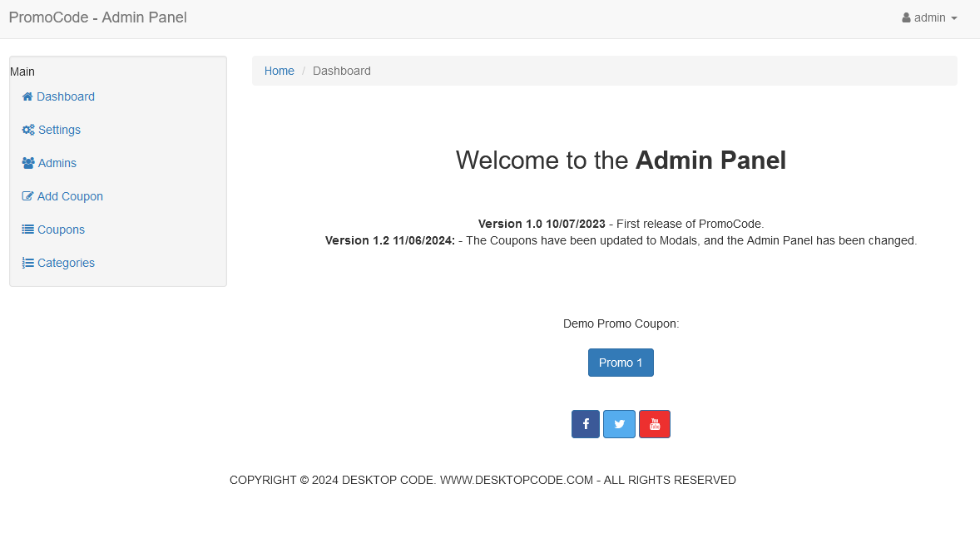Open the Twitter social button
980x553 pixels.
(x=619, y=424)
